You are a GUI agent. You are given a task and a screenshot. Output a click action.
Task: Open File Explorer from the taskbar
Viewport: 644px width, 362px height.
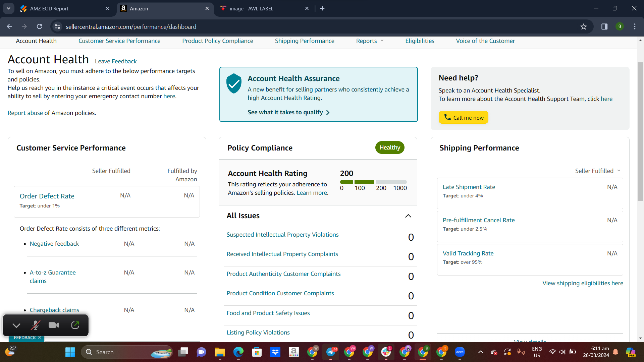tap(220, 352)
